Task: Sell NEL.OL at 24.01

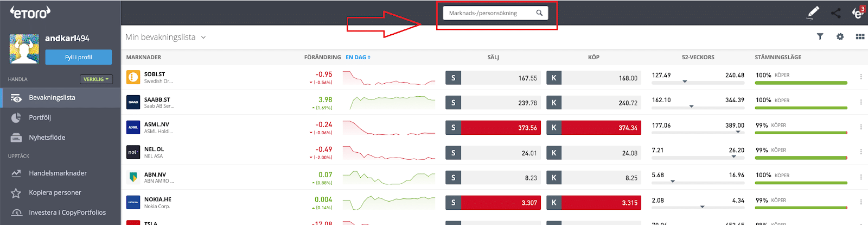Action: coord(493,153)
